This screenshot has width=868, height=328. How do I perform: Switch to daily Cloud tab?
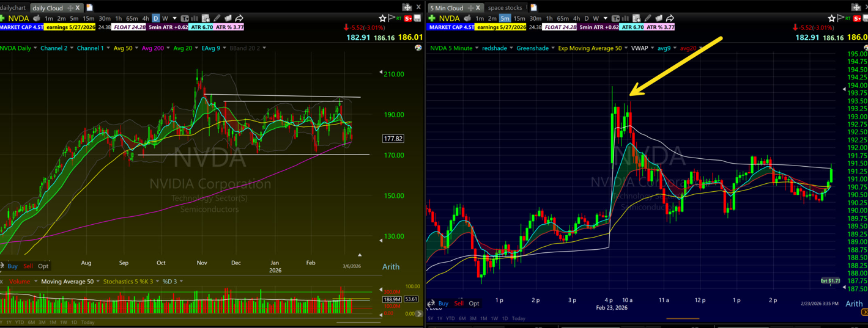tap(48, 8)
